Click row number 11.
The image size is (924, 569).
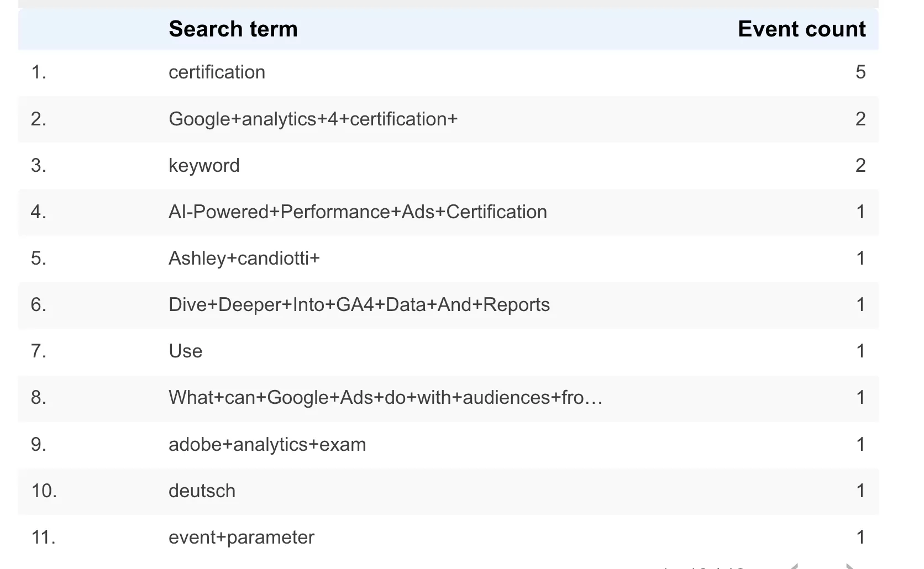[44, 538]
